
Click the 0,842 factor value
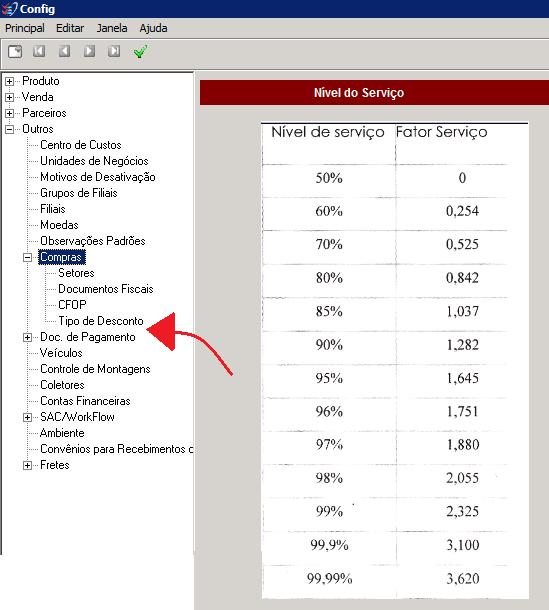462,278
